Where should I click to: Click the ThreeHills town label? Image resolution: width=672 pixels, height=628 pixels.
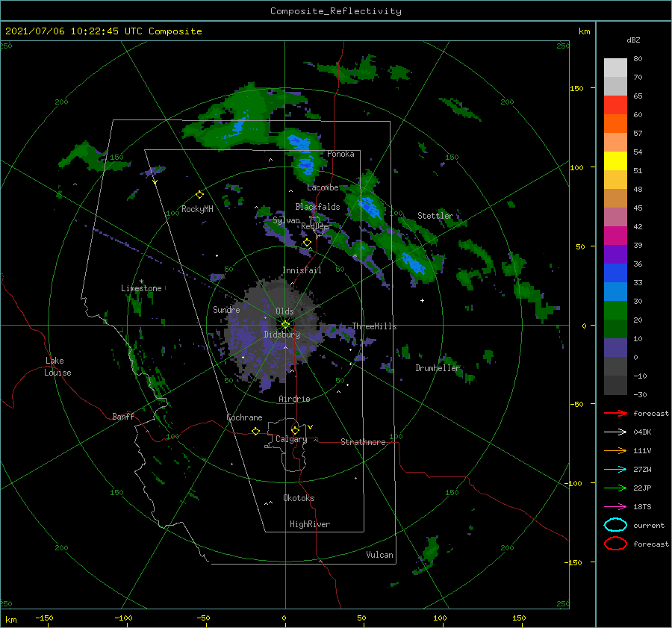tap(374, 326)
